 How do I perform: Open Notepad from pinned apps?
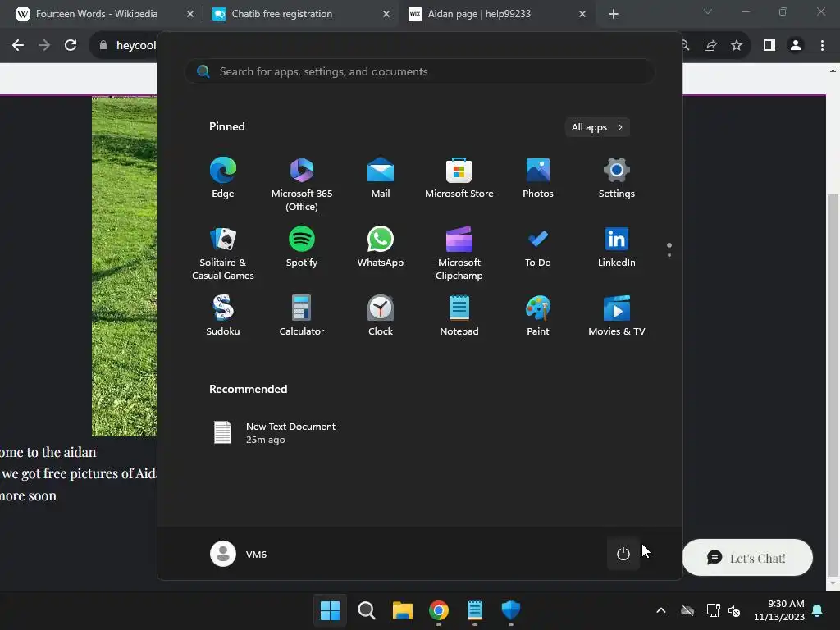click(x=459, y=316)
